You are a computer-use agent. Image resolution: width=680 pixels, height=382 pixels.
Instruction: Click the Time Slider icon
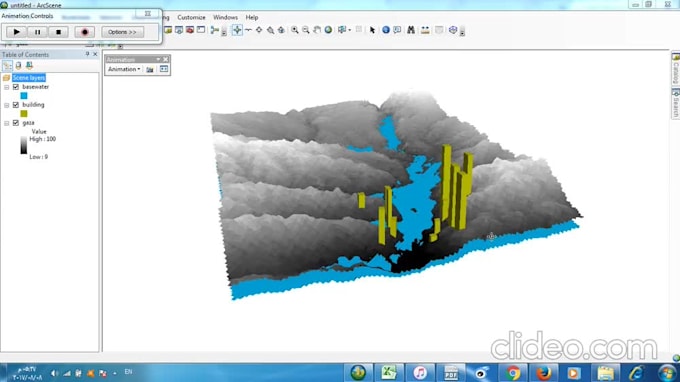439,30
